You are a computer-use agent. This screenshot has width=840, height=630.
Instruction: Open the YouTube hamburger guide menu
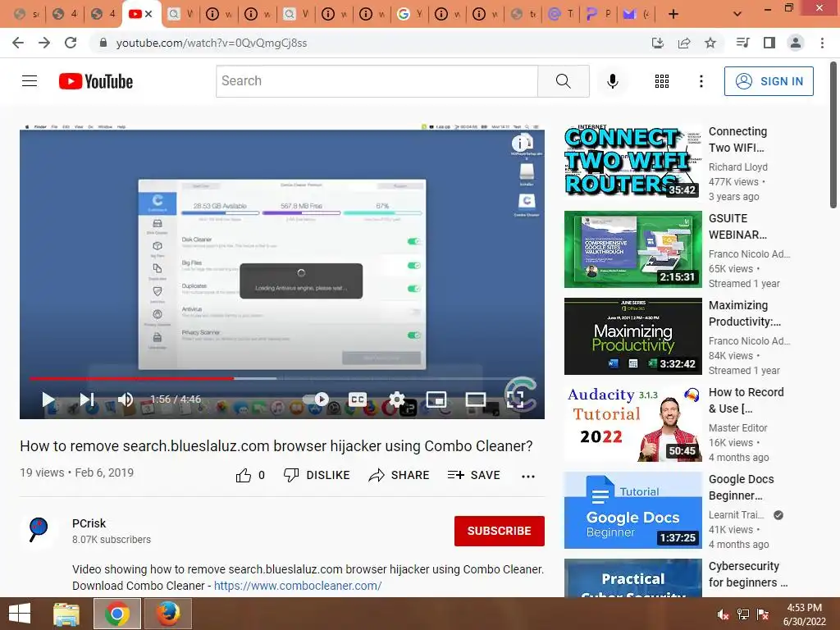[x=30, y=81]
